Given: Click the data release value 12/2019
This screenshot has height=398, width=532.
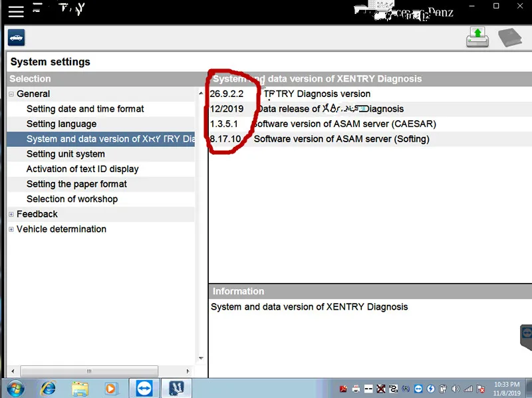Looking at the screenshot, I should click(x=227, y=109).
